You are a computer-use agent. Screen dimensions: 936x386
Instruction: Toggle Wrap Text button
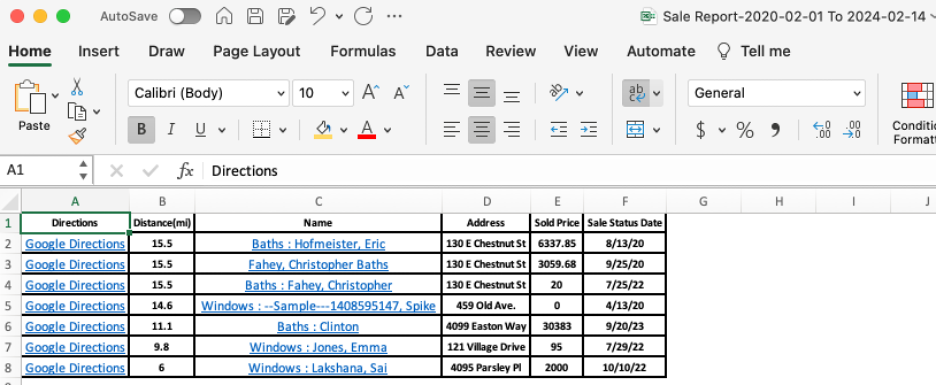[x=636, y=93]
